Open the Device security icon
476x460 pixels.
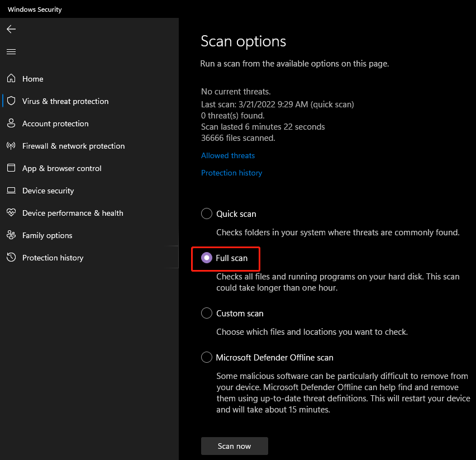[x=11, y=191]
